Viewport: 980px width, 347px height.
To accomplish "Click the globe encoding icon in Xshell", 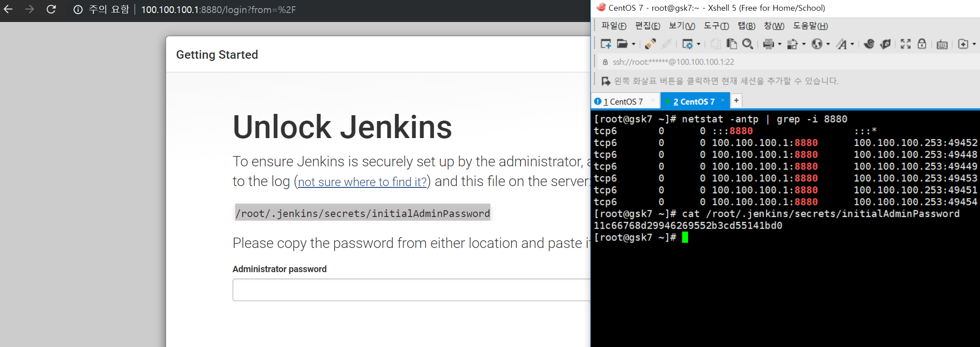I will tap(817, 44).
